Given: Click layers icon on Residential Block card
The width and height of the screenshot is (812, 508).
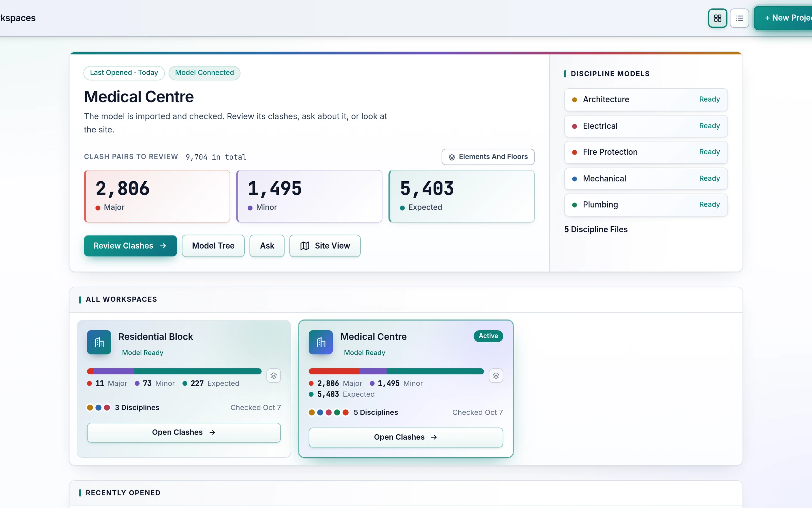Looking at the screenshot, I should tap(274, 376).
